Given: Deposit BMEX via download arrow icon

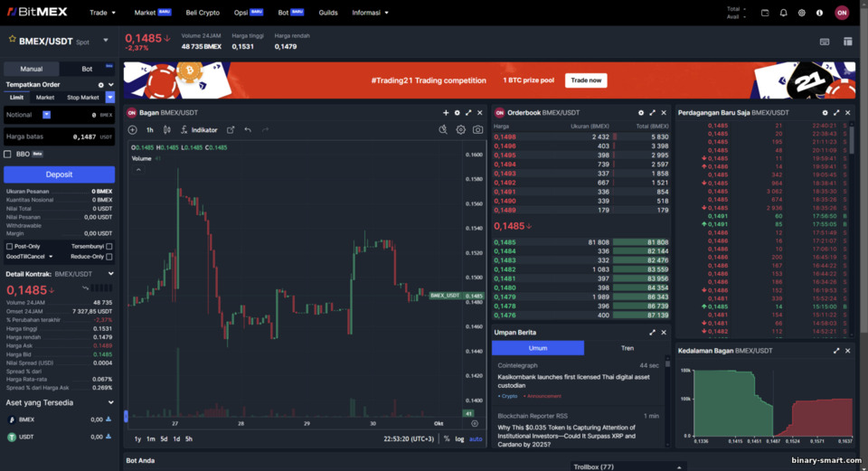Looking at the screenshot, I should coord(108,419).
